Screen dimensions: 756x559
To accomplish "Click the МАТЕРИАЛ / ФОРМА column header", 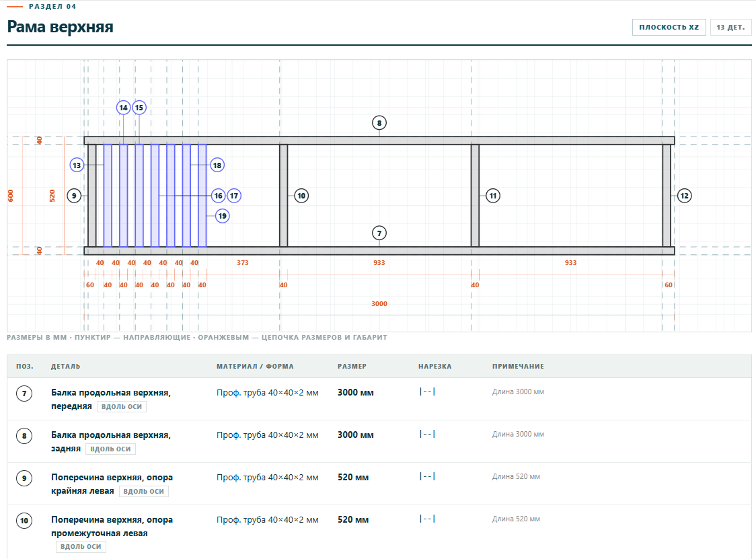I will tap(255, 367).
